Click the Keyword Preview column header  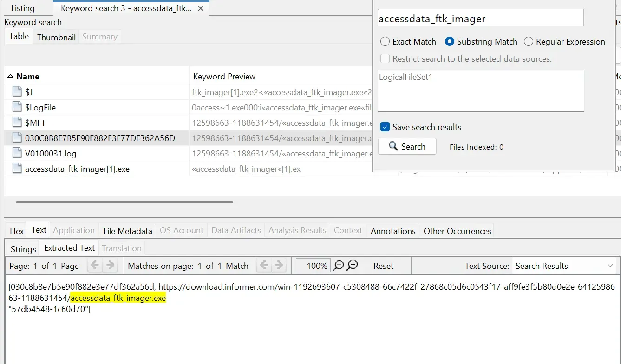coord(224,76)
